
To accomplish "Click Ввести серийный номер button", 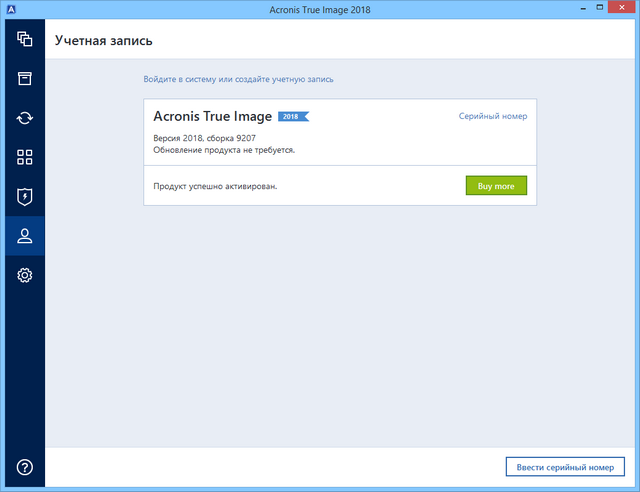I will coord(565,467).
